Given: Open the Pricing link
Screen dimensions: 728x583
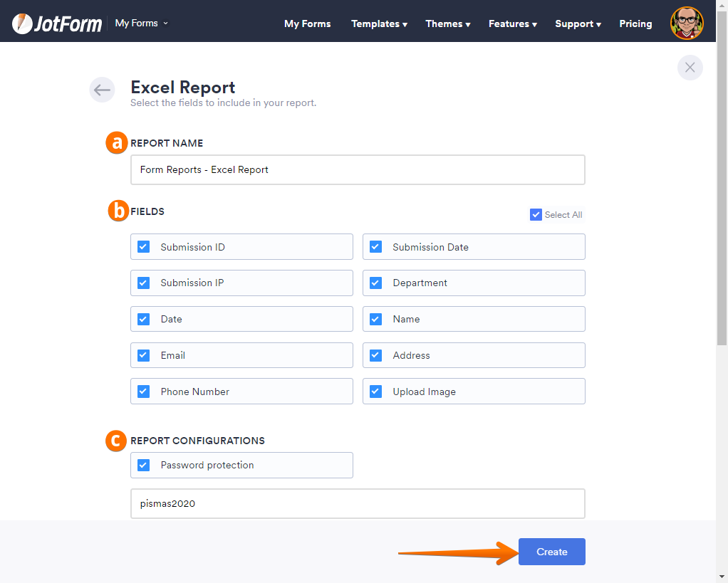Looking at the screenshot, I should click(x=635, y=23).
